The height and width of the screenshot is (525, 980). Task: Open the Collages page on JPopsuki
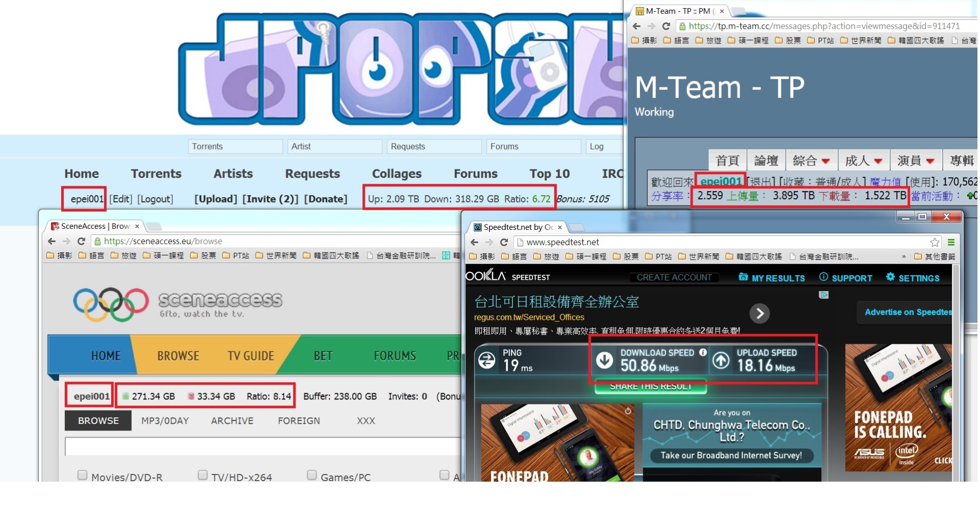click(397, 174)
